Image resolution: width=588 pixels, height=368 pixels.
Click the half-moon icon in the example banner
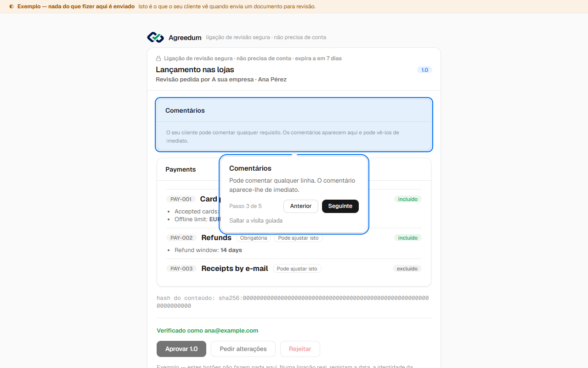[x=11, y=6]
